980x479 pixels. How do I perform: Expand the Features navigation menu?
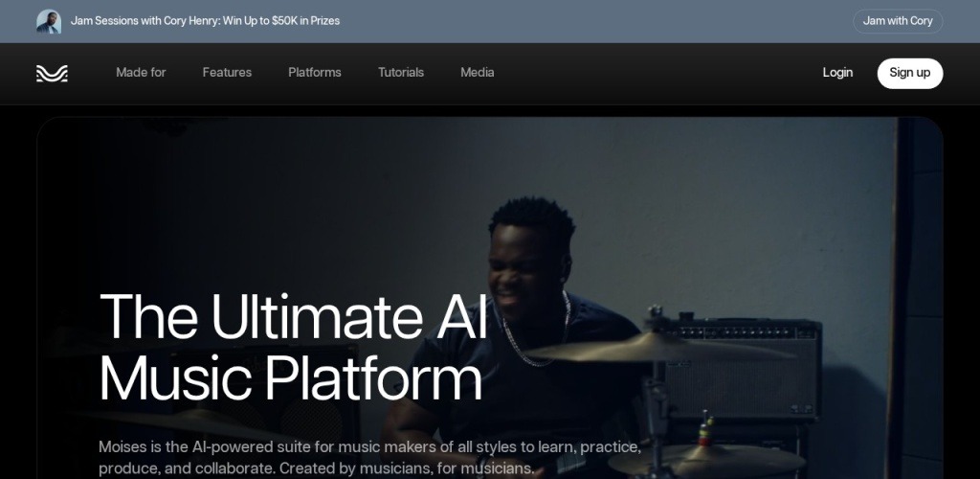pos(227,73)
